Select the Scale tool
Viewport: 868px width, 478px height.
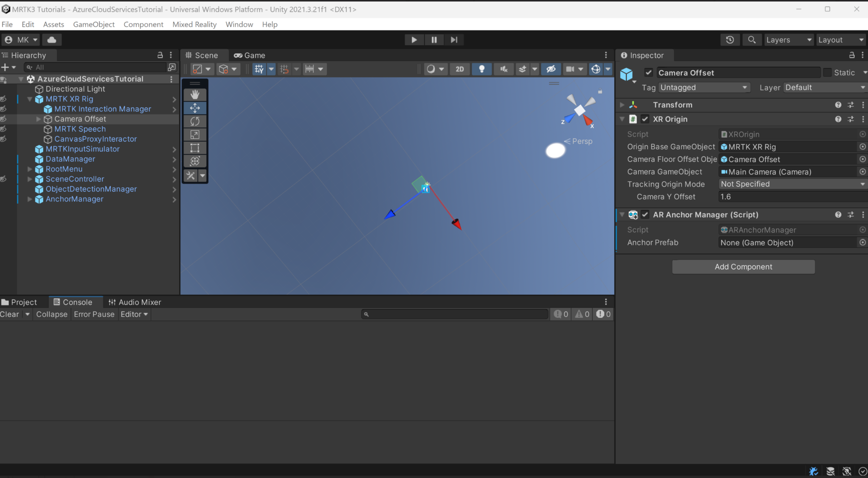click(x=195, y=134)
